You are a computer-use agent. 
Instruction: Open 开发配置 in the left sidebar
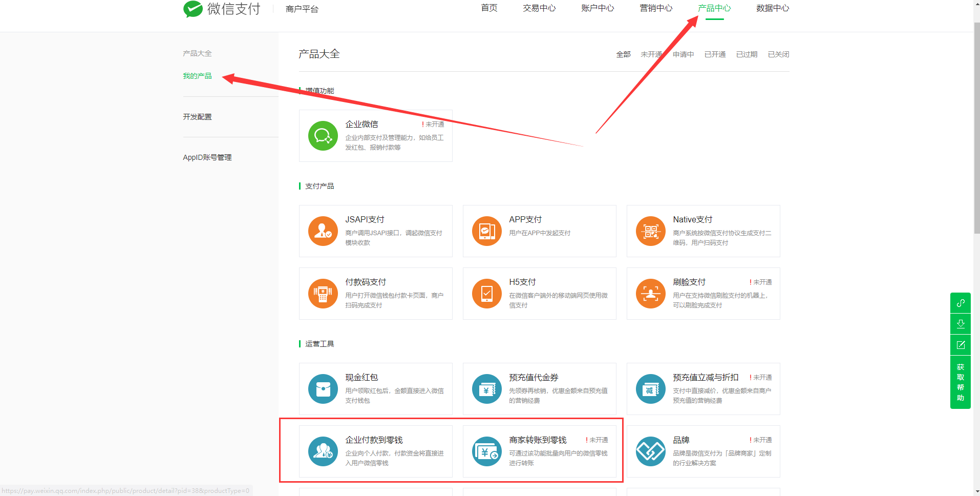coord(197,117)
